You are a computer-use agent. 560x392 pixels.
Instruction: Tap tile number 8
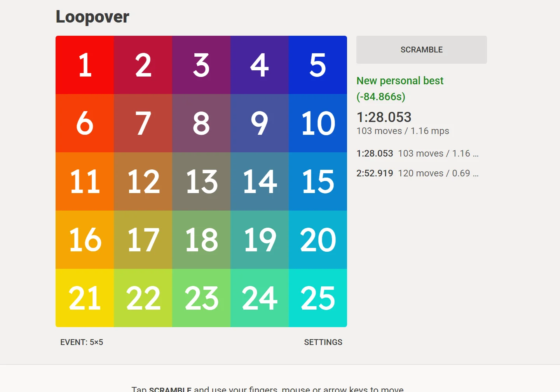tap(201, 123)
